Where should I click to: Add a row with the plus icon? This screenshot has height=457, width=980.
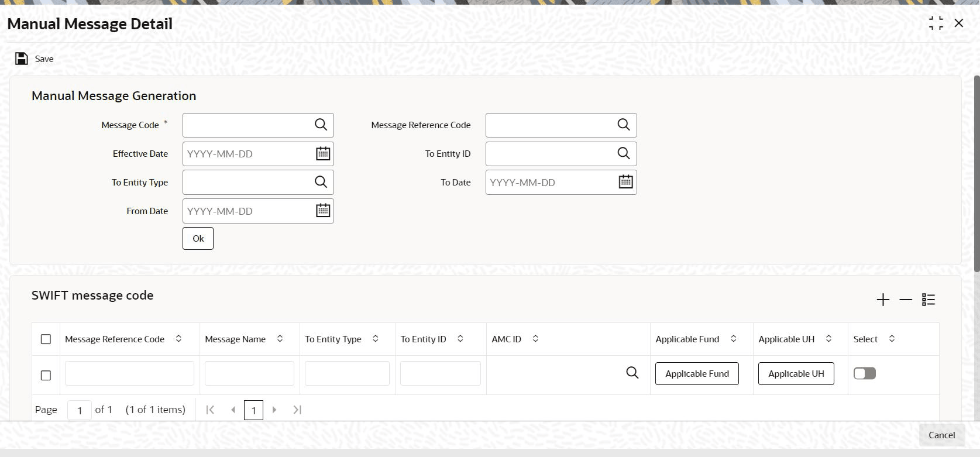click(883, 300)
